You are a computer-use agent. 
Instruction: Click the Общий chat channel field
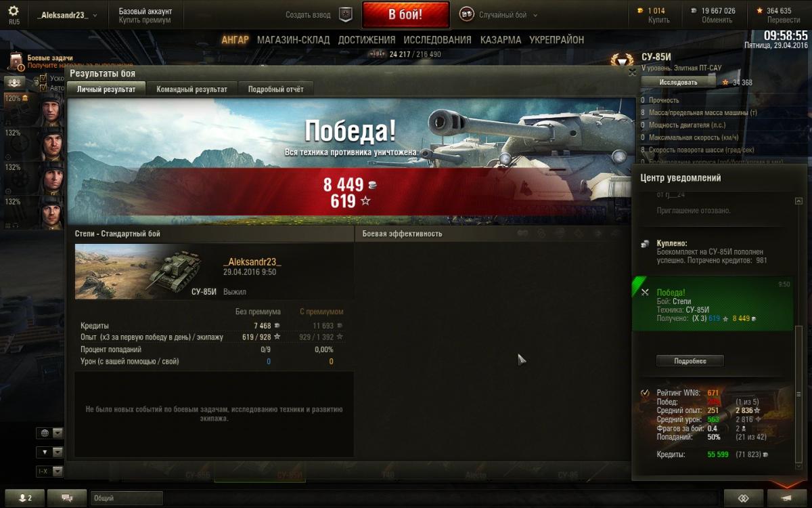coord(127,498)
